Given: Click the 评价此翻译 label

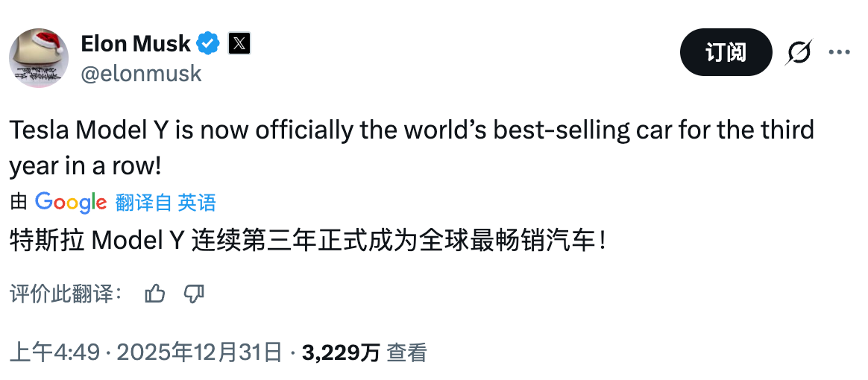Looking at the screenshot, I should click(66, 294).
